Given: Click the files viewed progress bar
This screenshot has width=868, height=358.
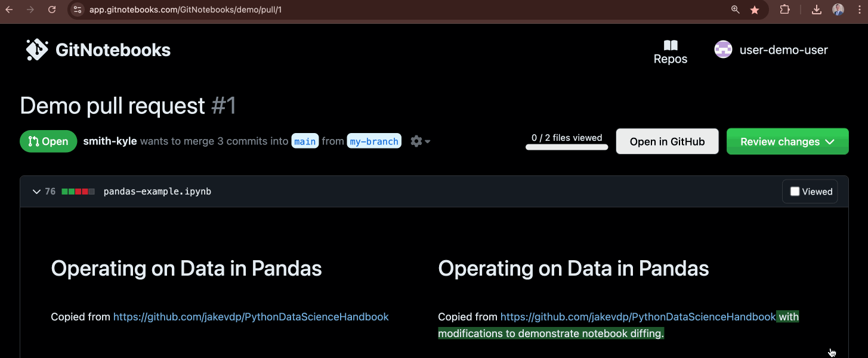Looking at the screenshot, I should click(566, 147).
